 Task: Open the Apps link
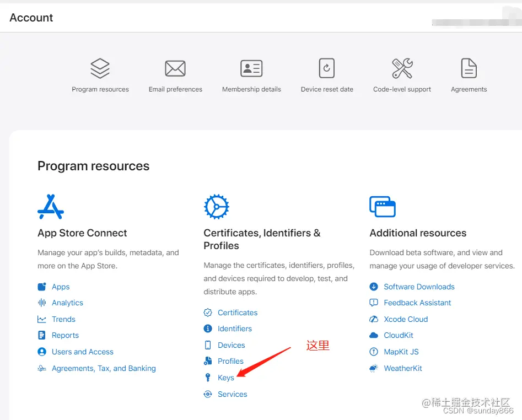(61, 287)
